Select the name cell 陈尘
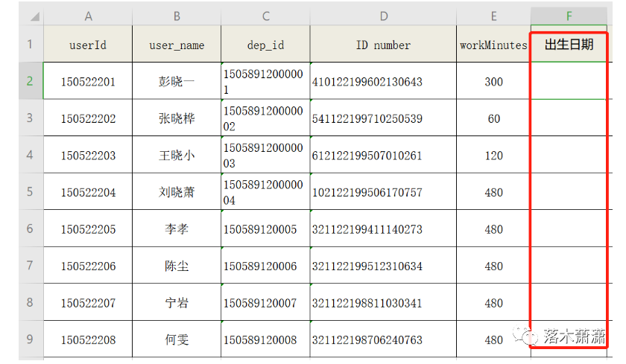The height and width of the screenshot is (364, 626). tap(177, 266)
